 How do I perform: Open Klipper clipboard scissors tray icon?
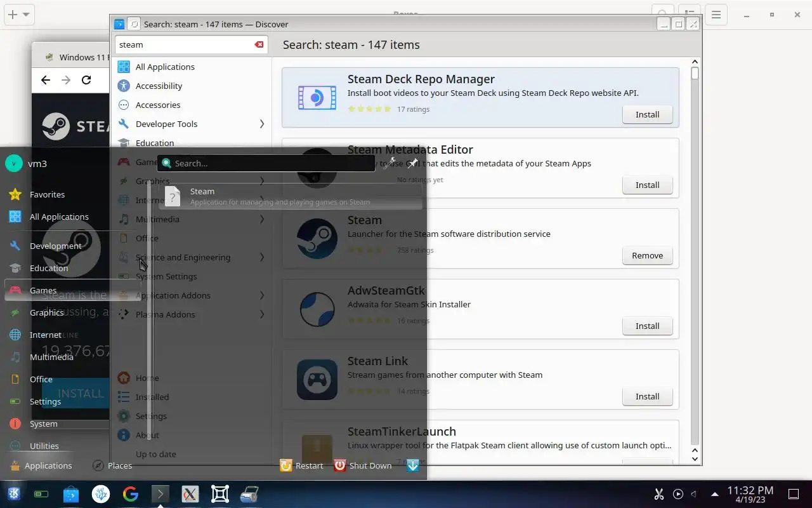[x=659, y=494]
